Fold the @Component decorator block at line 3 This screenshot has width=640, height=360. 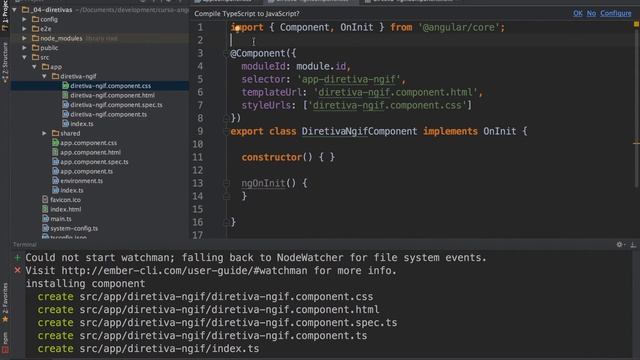(x=226, y=53)
